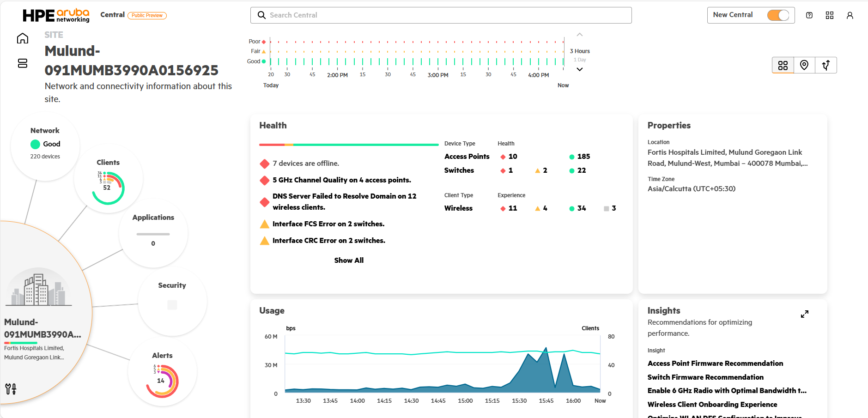Screen dimensions: 868x418
Task: Open the help question mark icon
Action: coord(809,15)
